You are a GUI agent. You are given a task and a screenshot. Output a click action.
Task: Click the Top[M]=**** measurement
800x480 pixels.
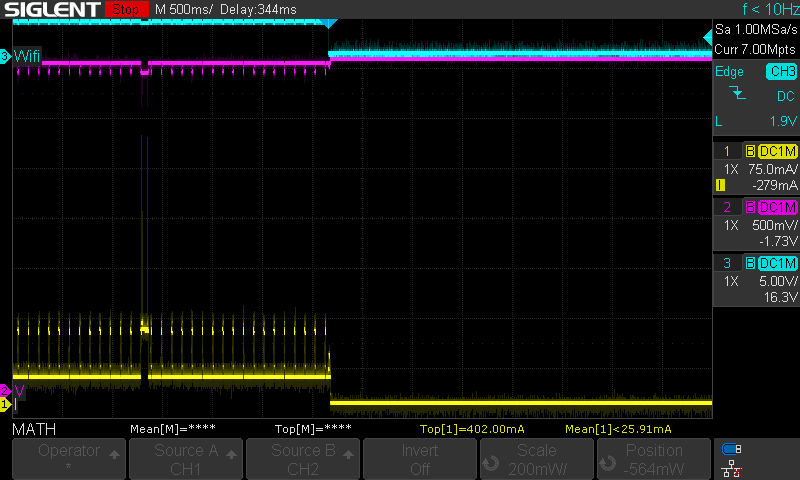(313, 429)
